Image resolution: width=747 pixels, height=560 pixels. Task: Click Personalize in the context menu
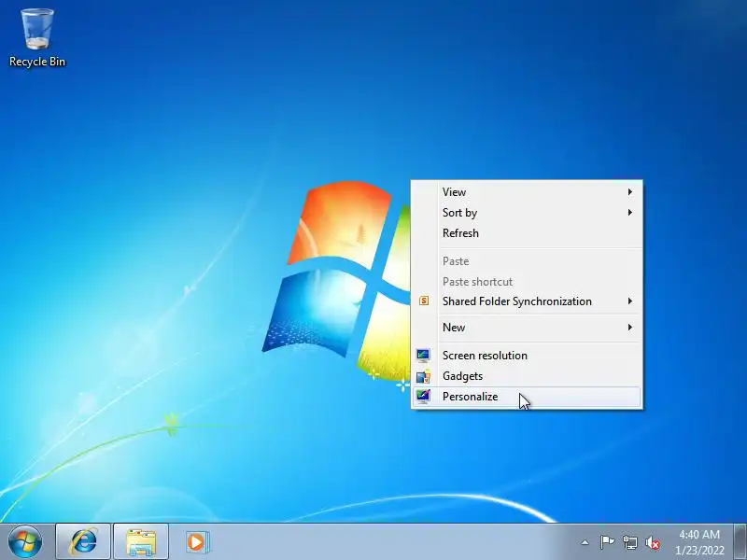tap(527, 397)
